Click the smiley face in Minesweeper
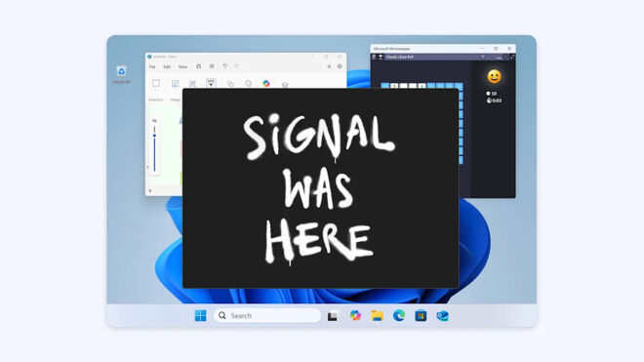This screenshot has width=644, height=362. [494, 76]
